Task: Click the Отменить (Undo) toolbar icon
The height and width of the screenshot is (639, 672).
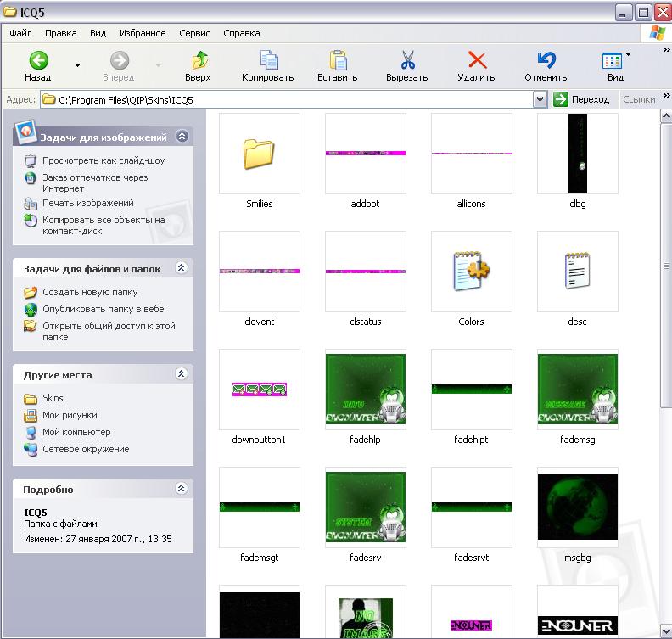Action: pyautogui.click(x=546, y=60)
